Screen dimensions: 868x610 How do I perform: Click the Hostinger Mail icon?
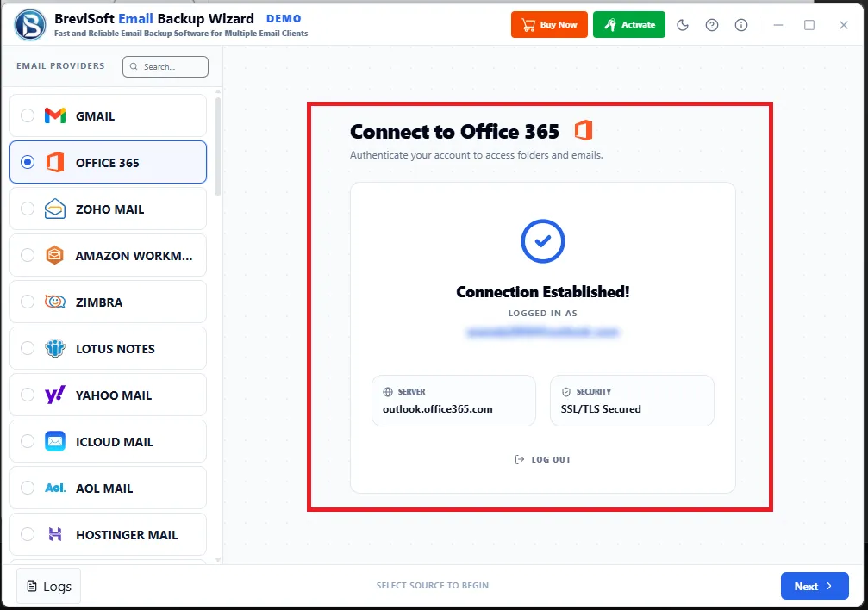[55, 534]
